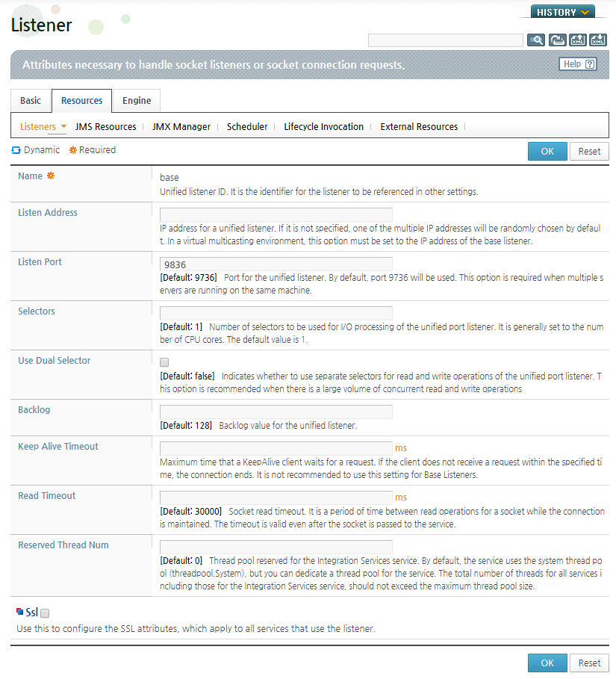Click the Listener page heading
Screen dimensions: 616x679
(x=42, y=25)
